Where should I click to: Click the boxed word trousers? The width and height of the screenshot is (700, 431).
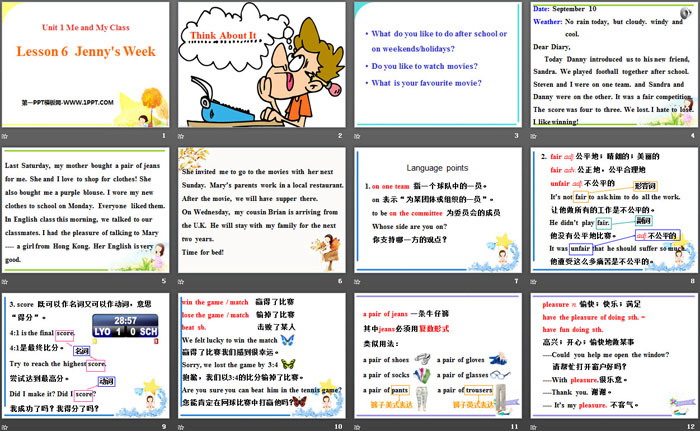point(480,389)
